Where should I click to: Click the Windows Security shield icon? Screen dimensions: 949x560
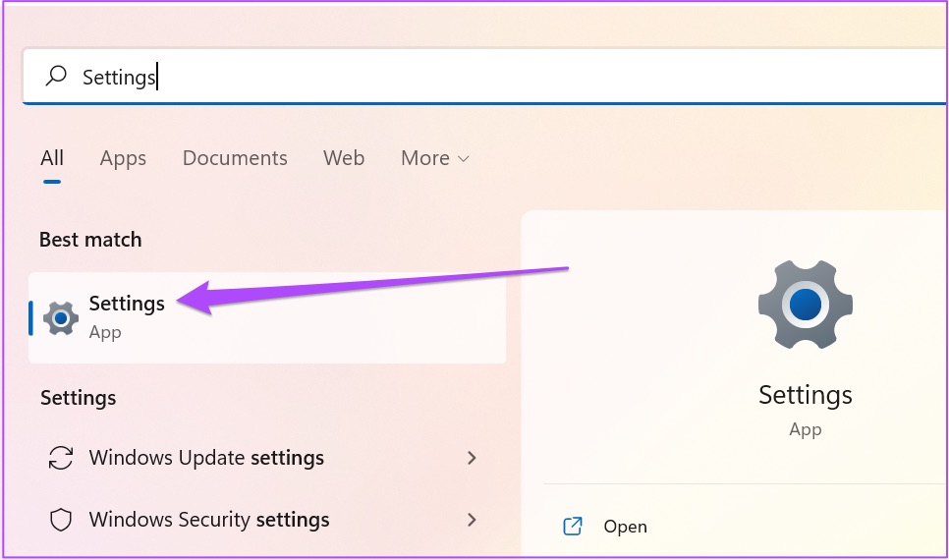(61, 520)
